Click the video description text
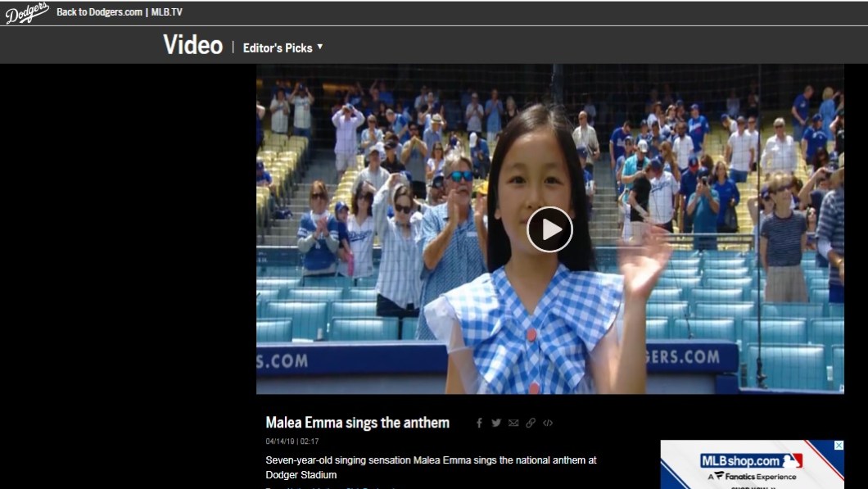The image size is (868, 489). click(x=431, y=467)
